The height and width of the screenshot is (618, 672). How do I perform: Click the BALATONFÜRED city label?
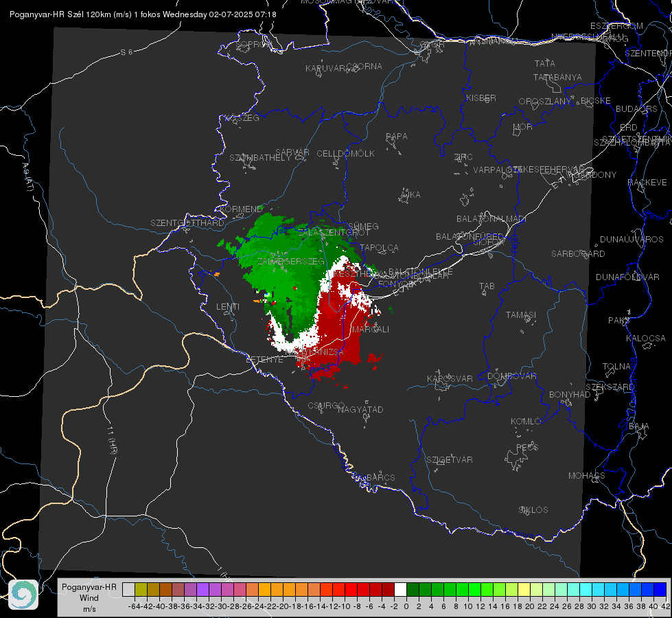coord(470,237)
